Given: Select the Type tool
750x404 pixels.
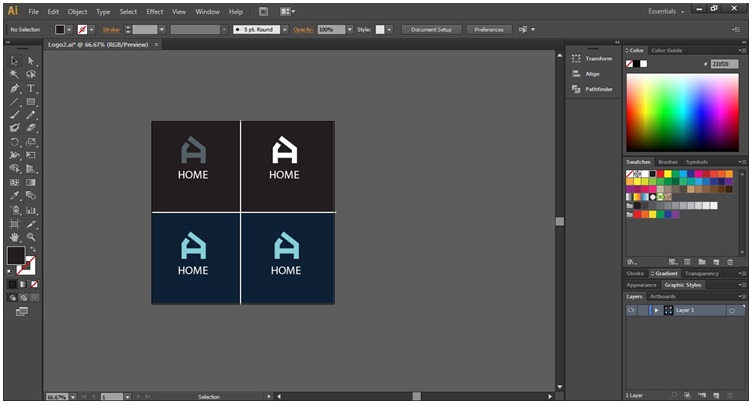Looking at the screenshot, I should click(31, 88).
